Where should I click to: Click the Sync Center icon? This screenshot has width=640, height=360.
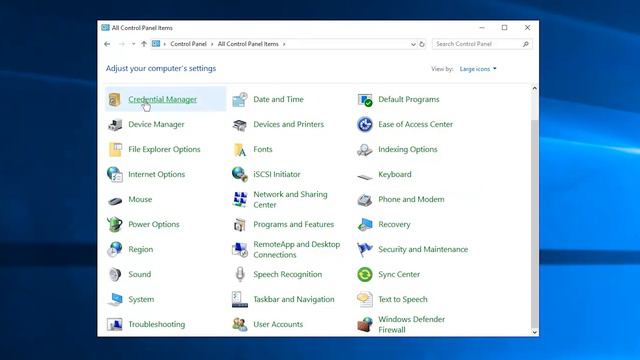coord(365,274)
